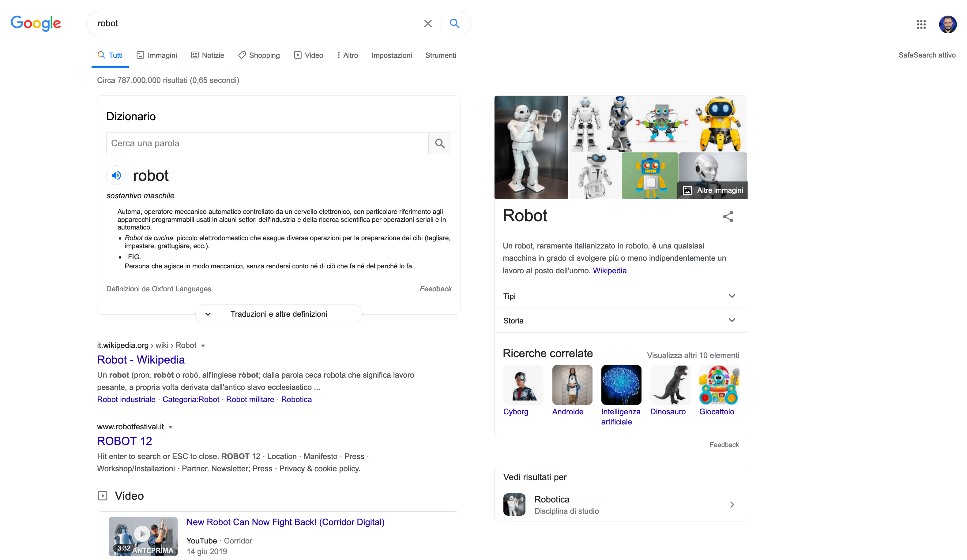This screenshot has width=967, height=560.
Task: Open Intelligenza artificiale related search
Action: pos(621,396)
